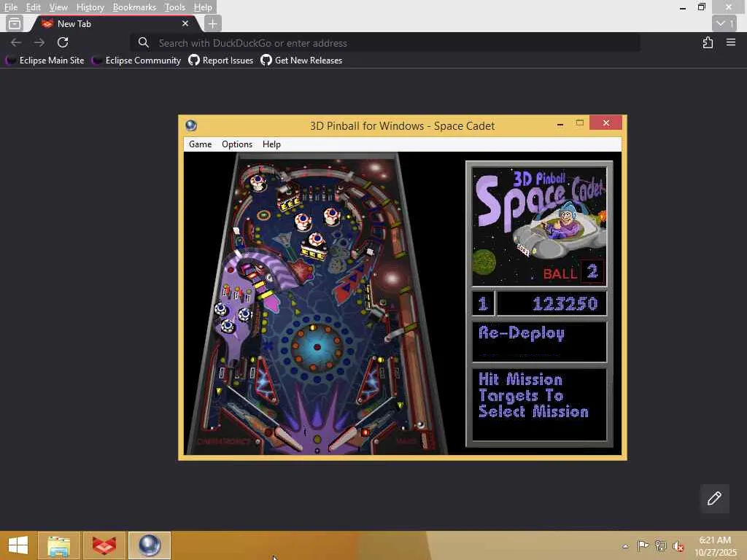Image resolution: width=747 pixels, height=560 pixels.
Task: Show hidden tray icons arrow
Action: 625,546
